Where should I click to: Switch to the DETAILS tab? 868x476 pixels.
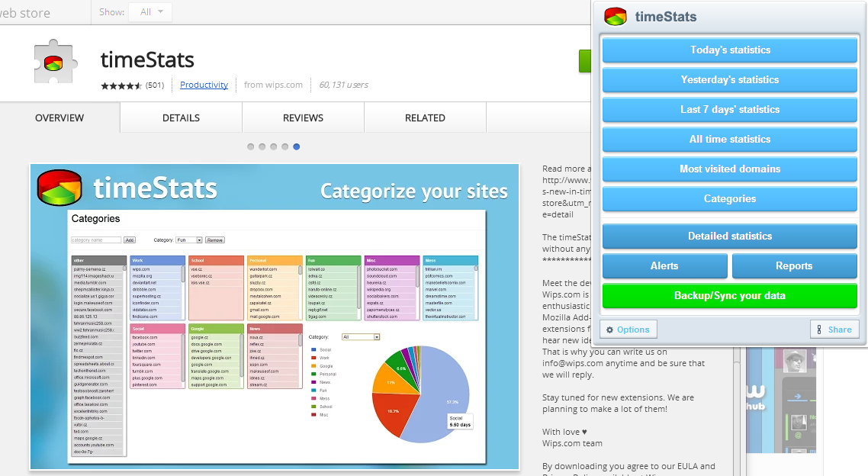(x=181, y=118)
